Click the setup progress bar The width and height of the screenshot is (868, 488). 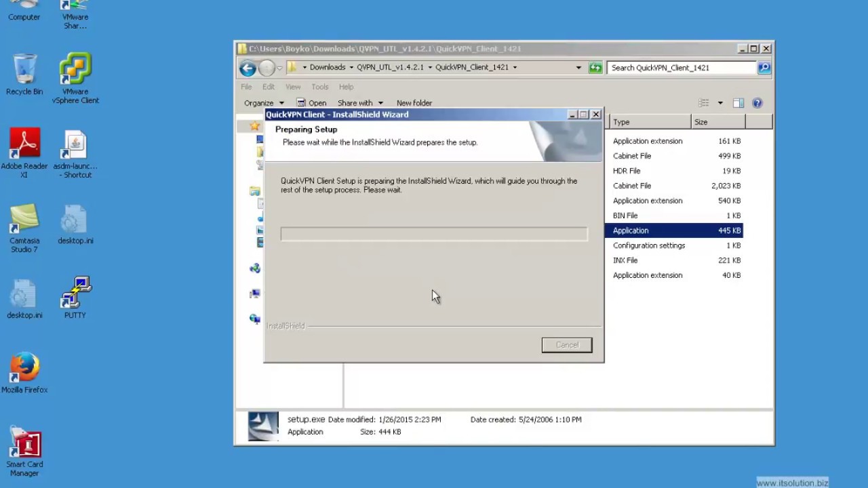pyautogui.click(x=434, y=234)
